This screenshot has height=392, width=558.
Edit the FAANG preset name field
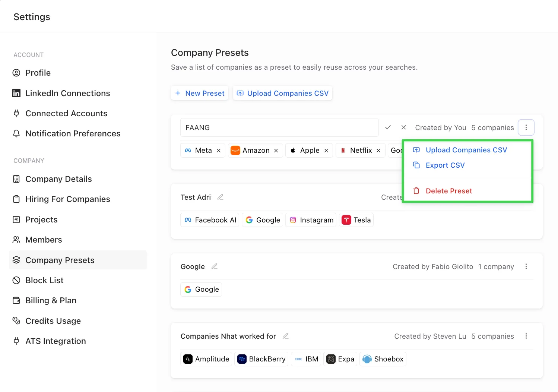279,127
